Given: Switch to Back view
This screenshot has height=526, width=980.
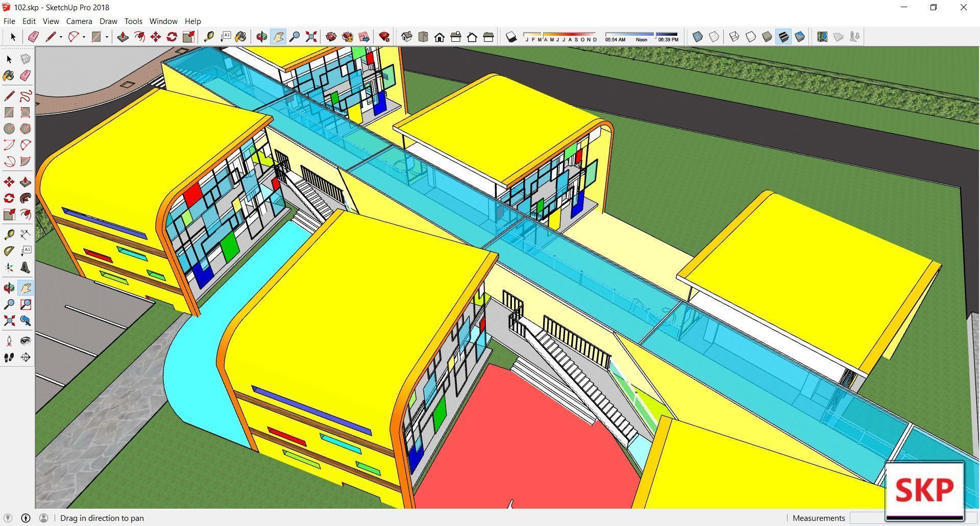Looking at the screenshot, I should 472,37.
